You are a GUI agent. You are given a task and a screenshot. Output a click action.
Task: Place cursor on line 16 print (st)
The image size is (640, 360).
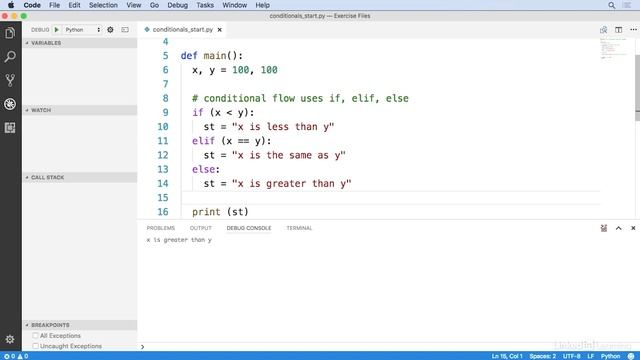point(220,212)
